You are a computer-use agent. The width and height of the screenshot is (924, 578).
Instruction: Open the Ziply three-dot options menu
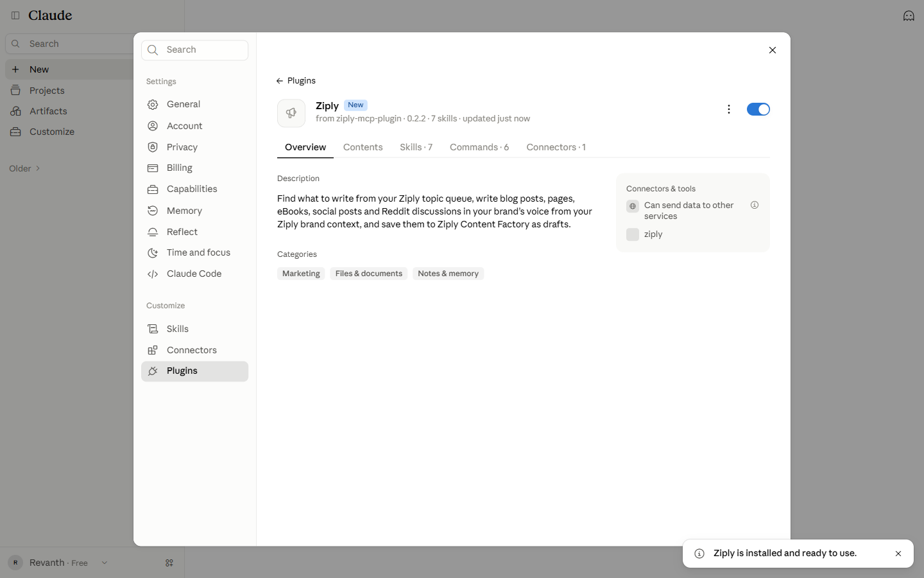tap(728, 109)
